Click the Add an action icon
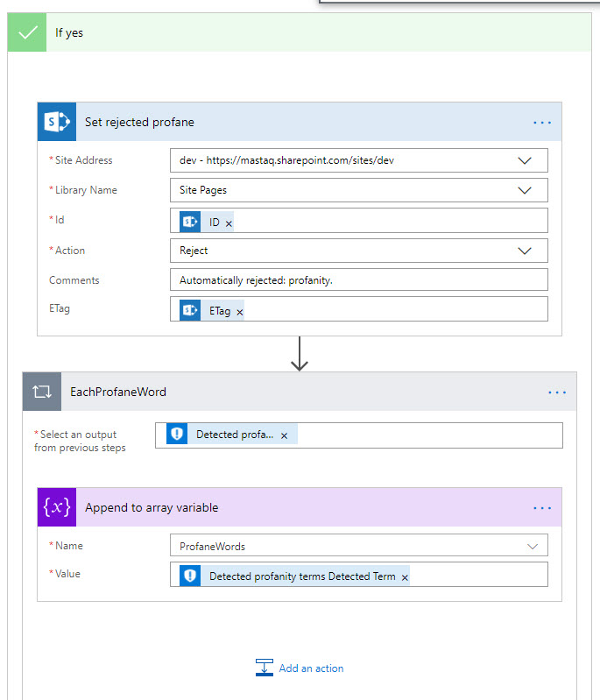The image size is (600, 700). tap(265, 668)
